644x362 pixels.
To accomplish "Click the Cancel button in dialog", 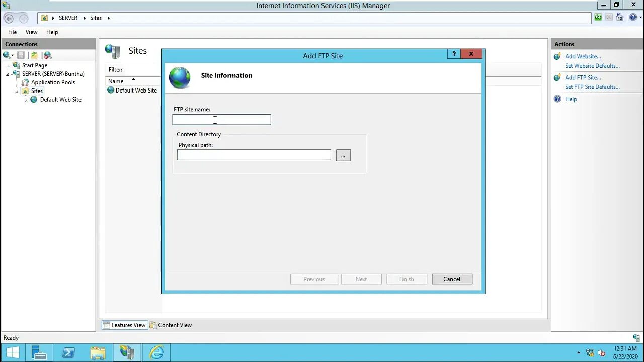I will click(x=452, y=279).
